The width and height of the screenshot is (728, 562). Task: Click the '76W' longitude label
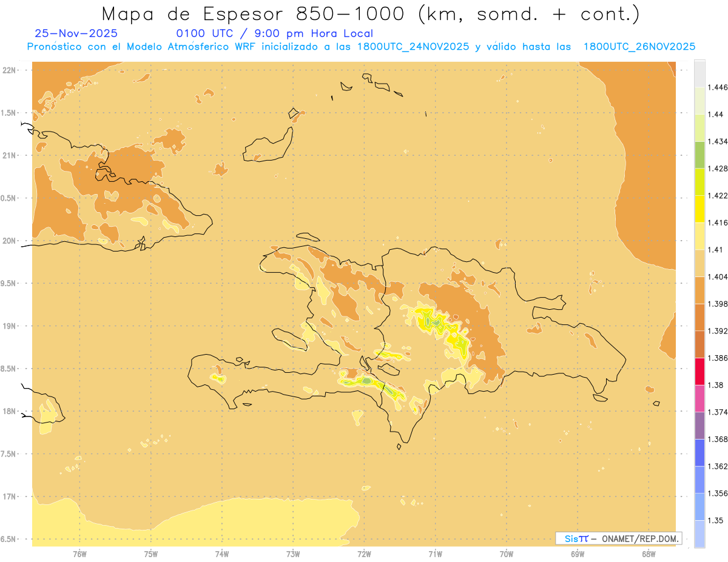(79, 554)
